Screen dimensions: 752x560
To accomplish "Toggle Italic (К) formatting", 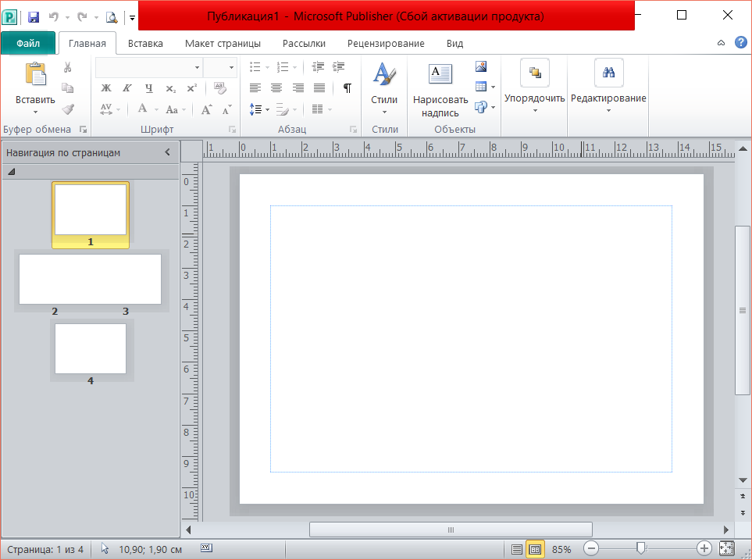I will (127, 87).
